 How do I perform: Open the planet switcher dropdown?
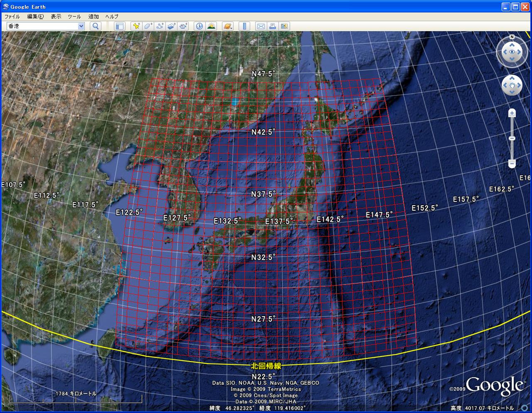[x=228, y=26]
